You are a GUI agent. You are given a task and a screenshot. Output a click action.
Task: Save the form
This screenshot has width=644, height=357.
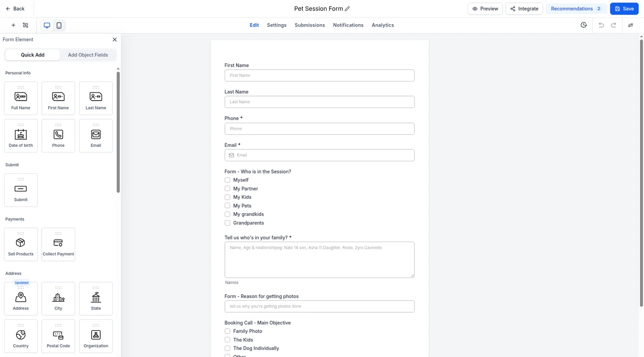624,9
